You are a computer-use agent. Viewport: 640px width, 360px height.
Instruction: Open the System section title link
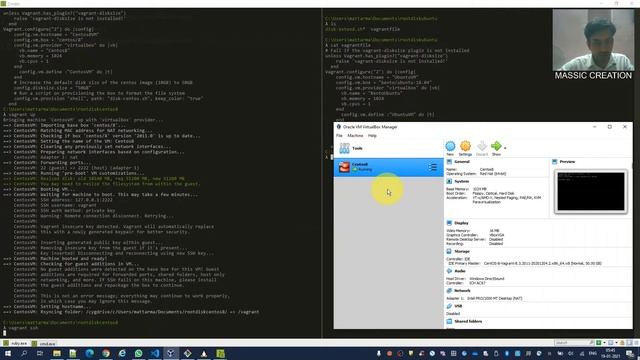462,181
